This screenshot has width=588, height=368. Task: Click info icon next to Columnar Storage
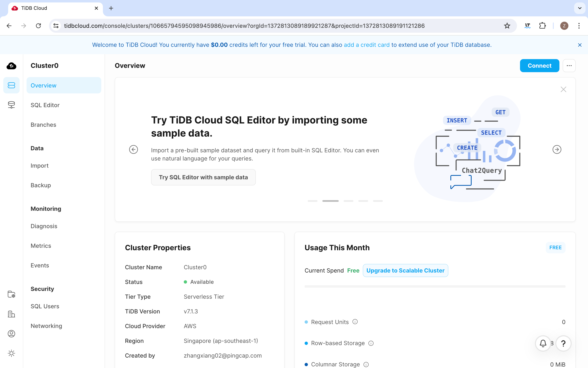(366, 364)
